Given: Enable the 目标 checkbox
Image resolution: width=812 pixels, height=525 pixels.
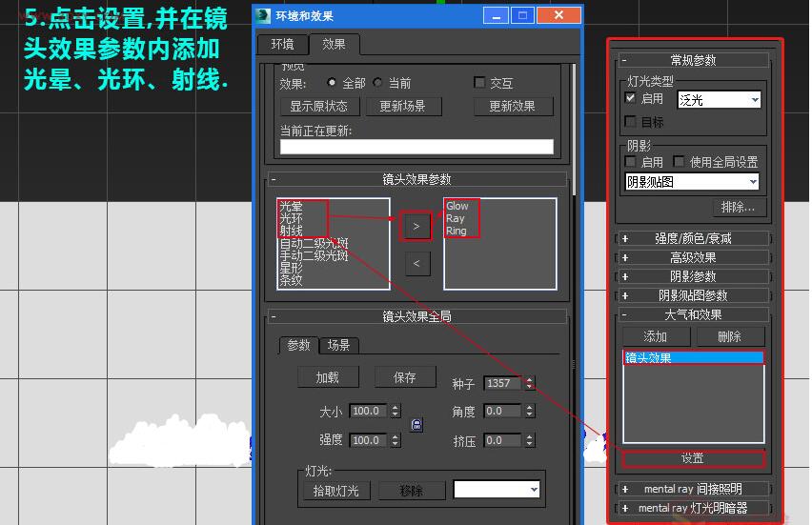Looking at the screenshot, I should pyautogui.click(x=630, y=122).
